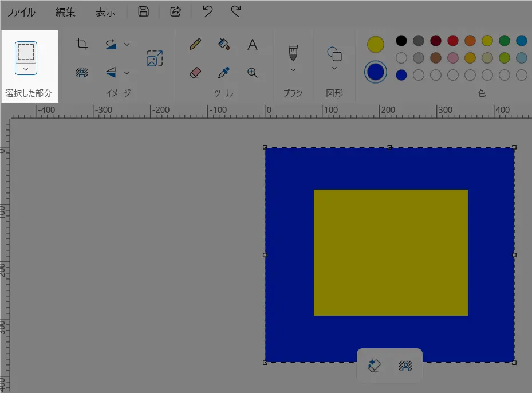Screen dimensions: 532x393
Task: Click the Save icon in title bar
Action: point(144,11)
